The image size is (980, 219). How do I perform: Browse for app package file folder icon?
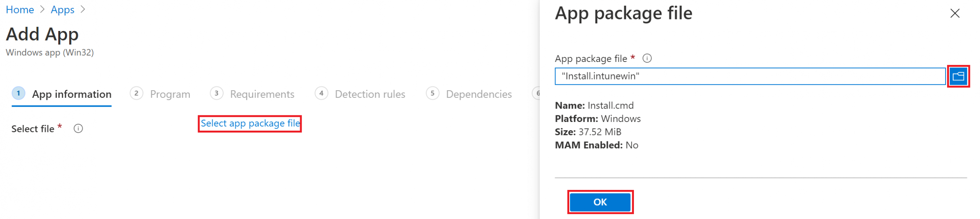pyautogui.click(x=957, y=76)
